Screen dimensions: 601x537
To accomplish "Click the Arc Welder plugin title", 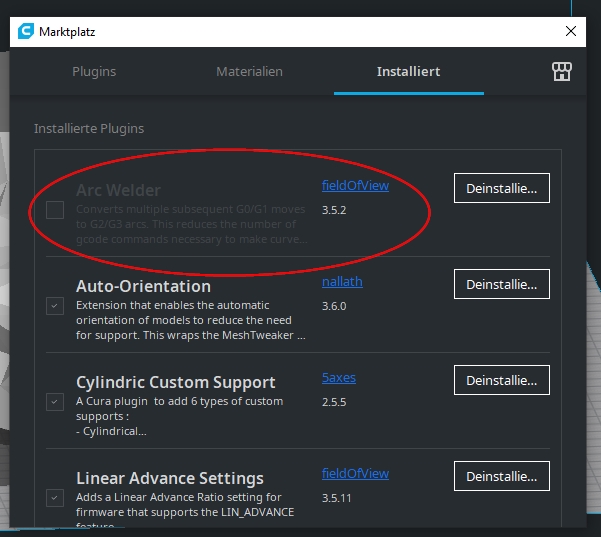I will click(118, 190).
